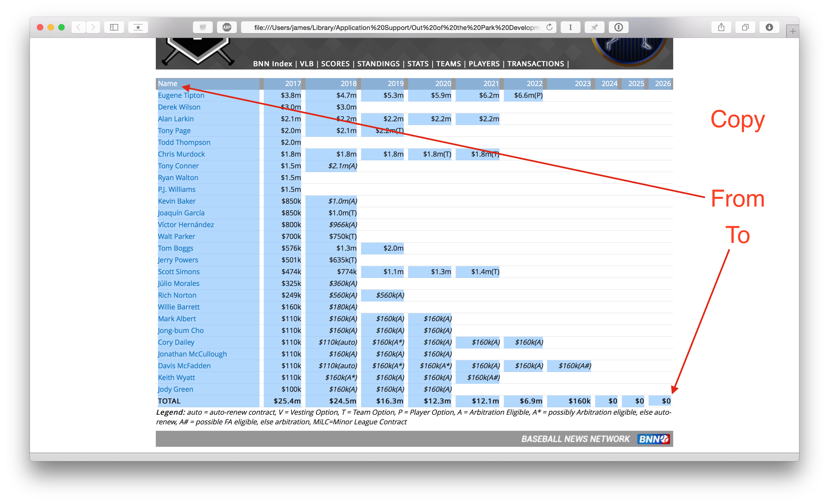Open Eugene Tipton player link

[x=181, y=95]
